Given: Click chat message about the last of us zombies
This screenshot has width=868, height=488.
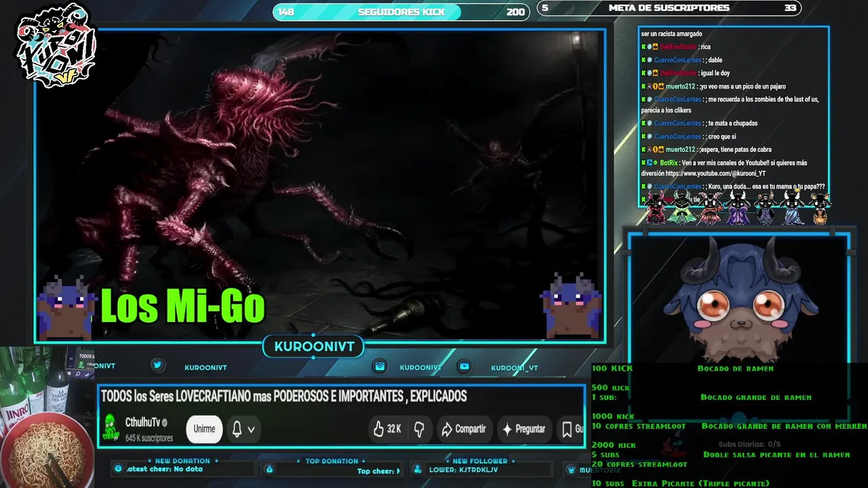Looking at the screenshot, I should pyautogui.click(x=730, y=104).
